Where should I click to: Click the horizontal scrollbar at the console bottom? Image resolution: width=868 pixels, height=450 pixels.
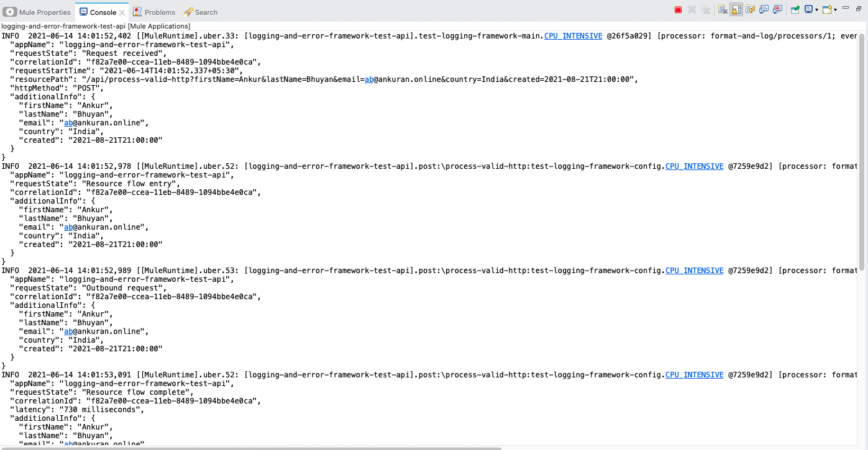coord(250,448)
